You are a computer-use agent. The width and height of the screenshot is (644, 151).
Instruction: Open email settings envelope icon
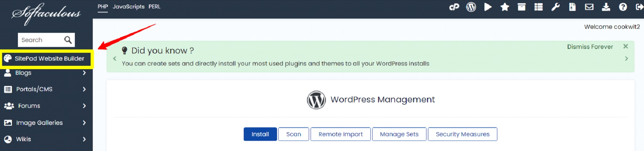coord(589,7)
